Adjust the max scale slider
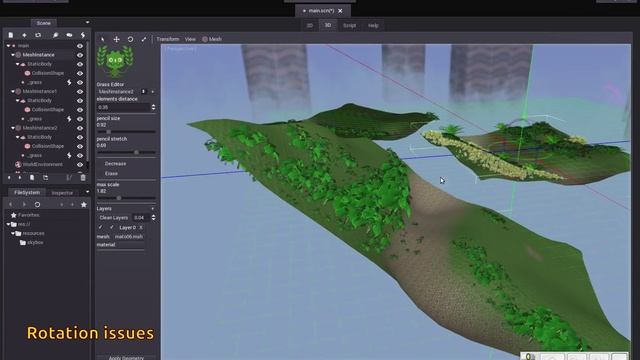The width and height of the screenshot is (640, 360). 126,198
